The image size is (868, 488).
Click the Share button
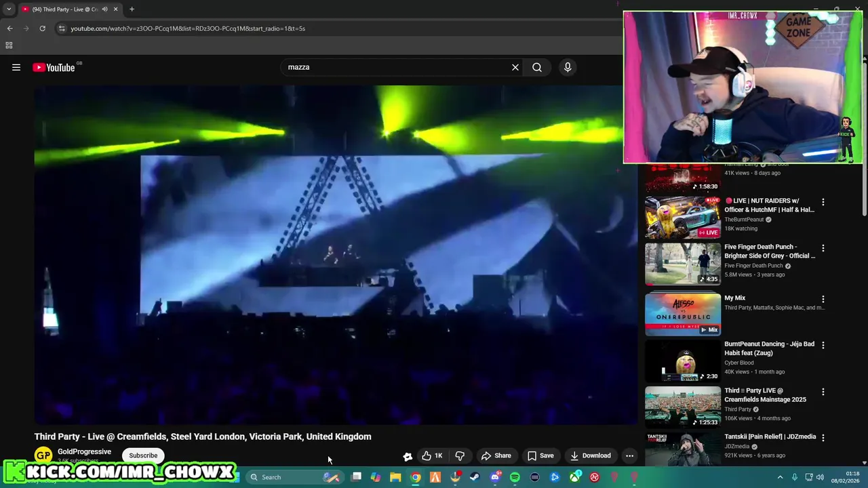pos(496,455)
